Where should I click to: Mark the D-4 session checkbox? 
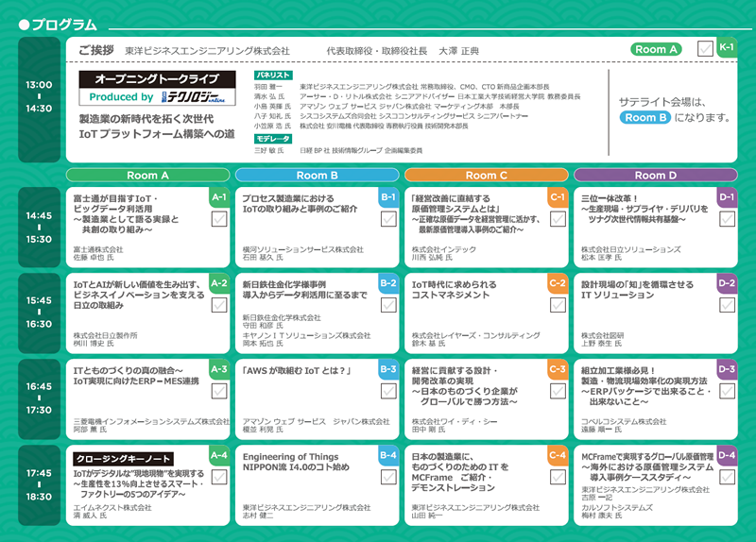[727, 477]
